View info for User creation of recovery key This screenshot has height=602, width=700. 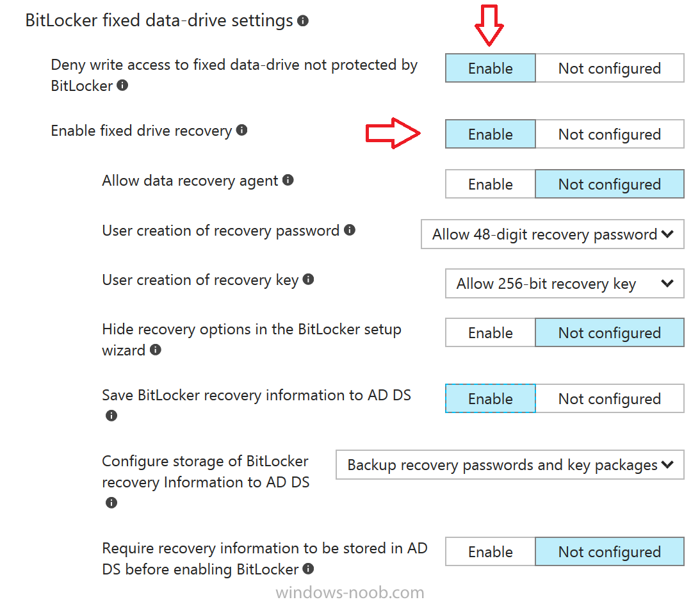[x=308, y=279]
